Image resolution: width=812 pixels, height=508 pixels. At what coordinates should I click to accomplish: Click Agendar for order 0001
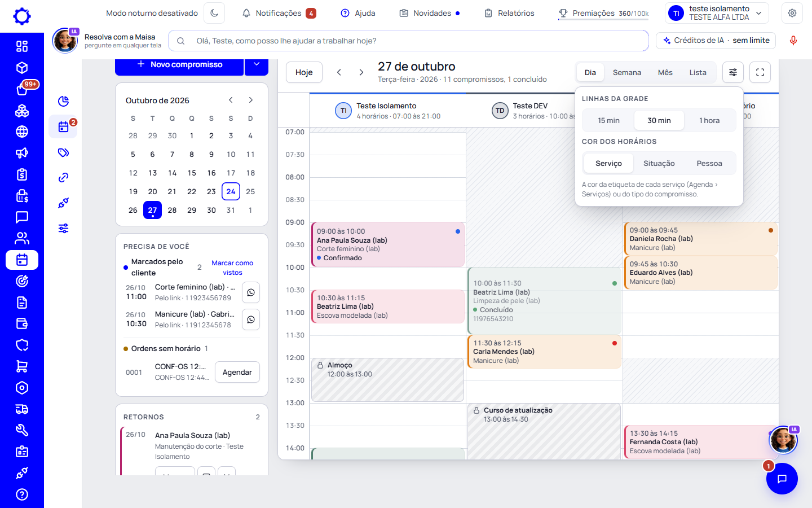[237, 372]
